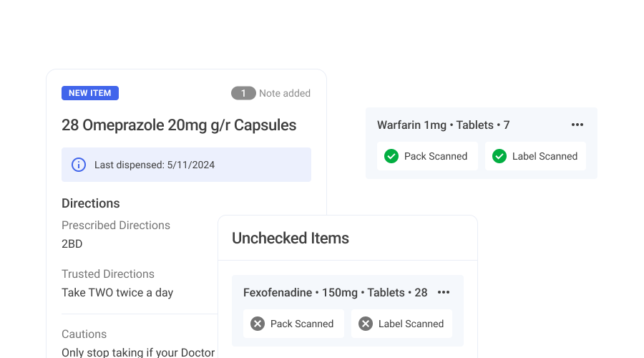Viewport: 644px width, 358px height.
Task: Click grey X beside Fexofenadine Pack Scanned
Action: point(258,324)
